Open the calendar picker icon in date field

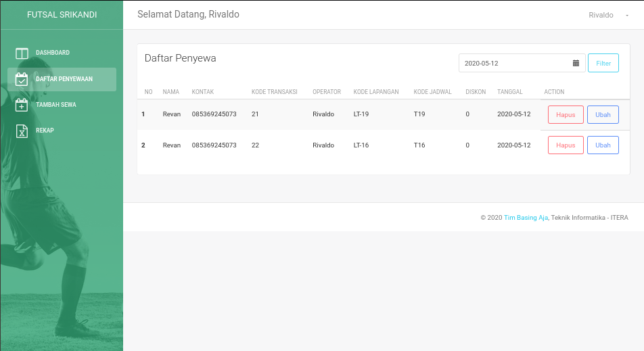tap(576, 63)
